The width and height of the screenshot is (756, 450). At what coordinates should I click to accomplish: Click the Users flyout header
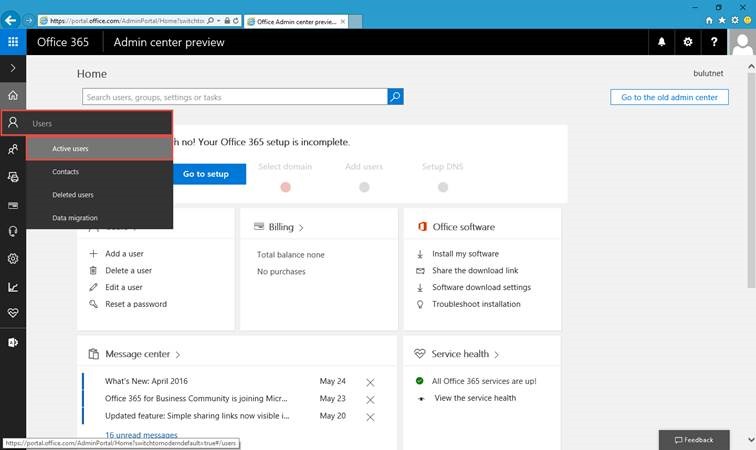point(87,123)
